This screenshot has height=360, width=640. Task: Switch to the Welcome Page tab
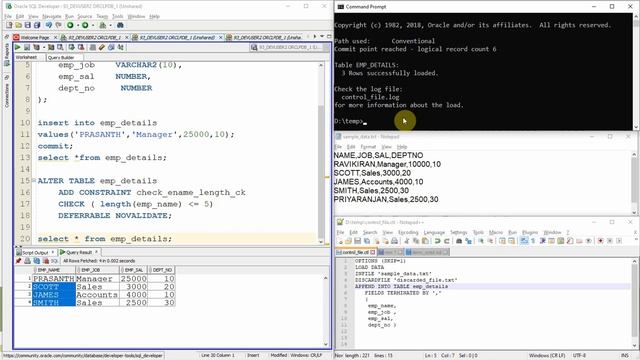(x=35, y=37)
